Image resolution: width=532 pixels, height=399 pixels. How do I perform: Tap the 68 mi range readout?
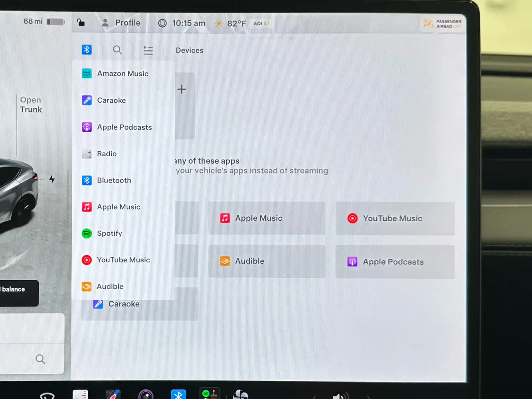[33, 21]
